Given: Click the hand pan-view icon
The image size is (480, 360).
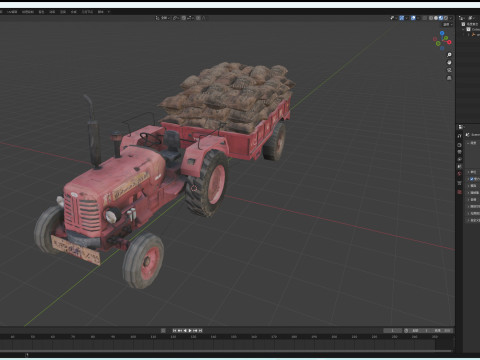Looking at the screenshot, I should click(x=449, y=62).
